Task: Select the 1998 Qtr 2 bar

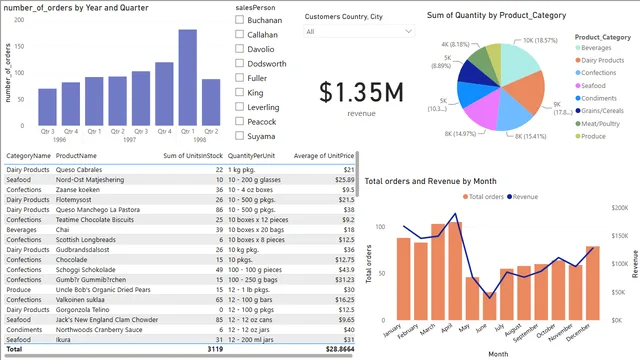Action: click(211, 102)
